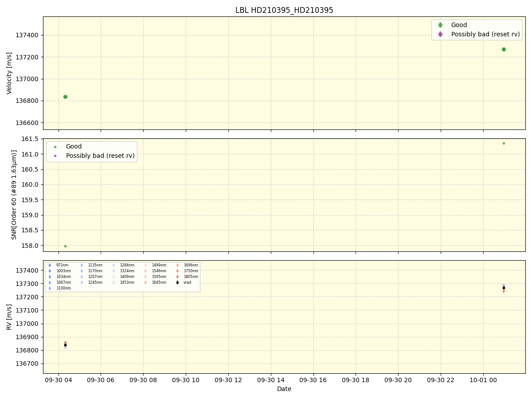Click green Good marker in velocity legend

(x=440, y=25)
